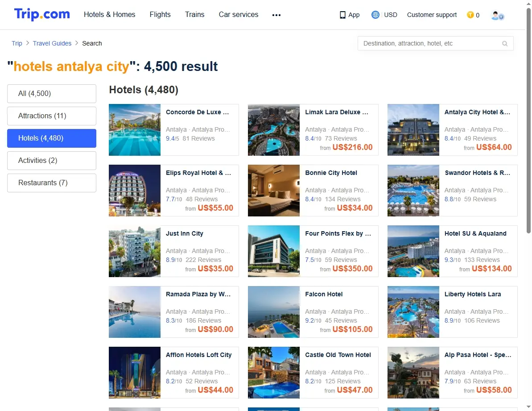Click Bonnie City Hotel title
The height and width of the screenshot is (411, 532).
coord(331,173)
